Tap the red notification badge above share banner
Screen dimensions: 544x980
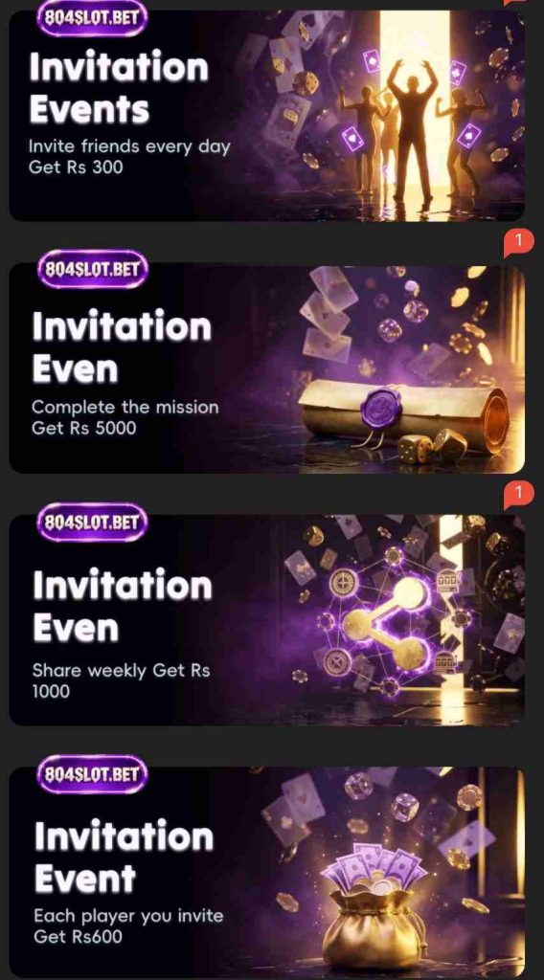518,495
